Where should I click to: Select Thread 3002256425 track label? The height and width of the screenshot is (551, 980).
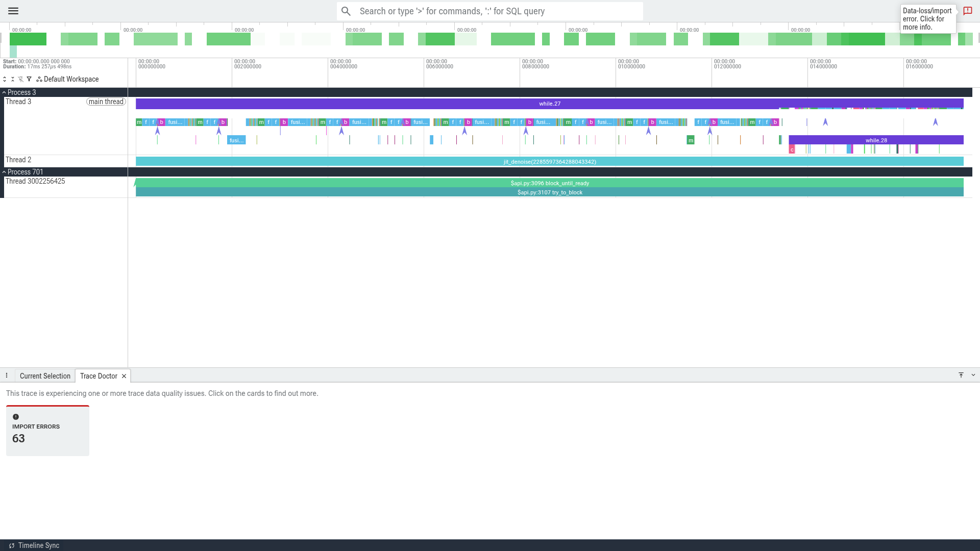click(x=35, y=181)
